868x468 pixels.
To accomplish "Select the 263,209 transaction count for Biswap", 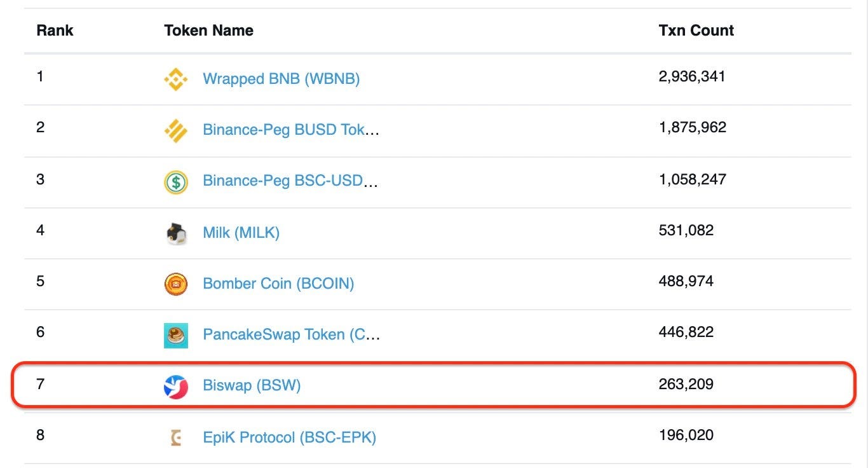I will 686,384.
